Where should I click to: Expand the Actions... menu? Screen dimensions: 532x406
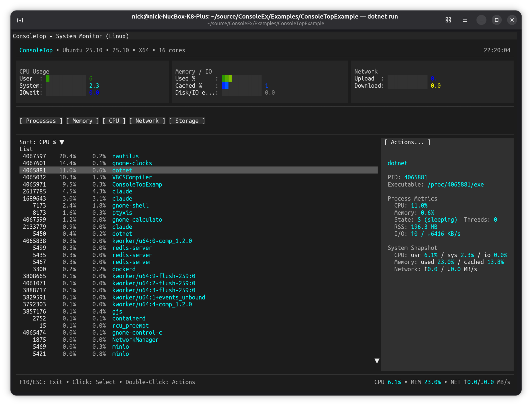(407, 142)
